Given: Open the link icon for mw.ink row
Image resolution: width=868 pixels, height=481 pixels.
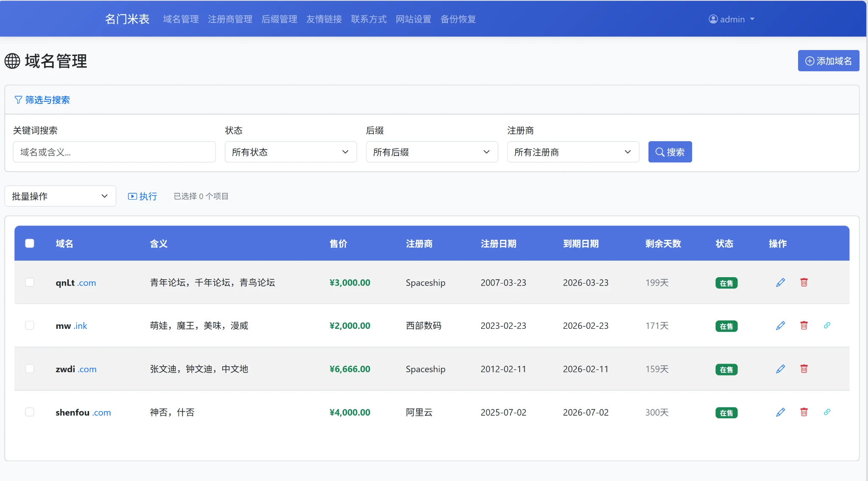Looking at the screenshot, I should click(x=826, y=325).
